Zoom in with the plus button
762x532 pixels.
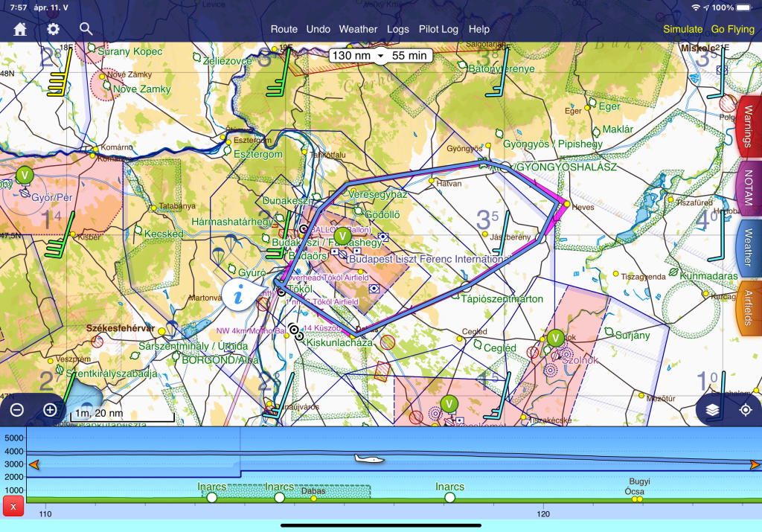coord(50,410)
